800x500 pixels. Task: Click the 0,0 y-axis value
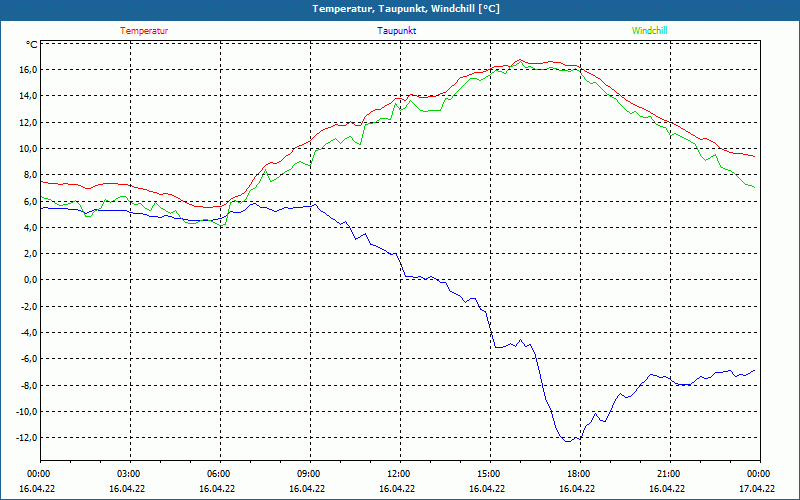coord(30,280)
